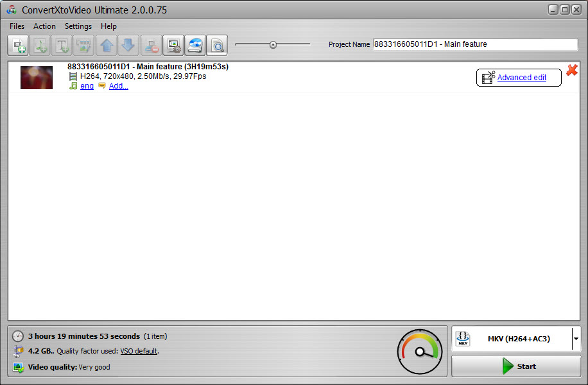Open the Help menu
588x385 pixels.
(x=108, y=26)
